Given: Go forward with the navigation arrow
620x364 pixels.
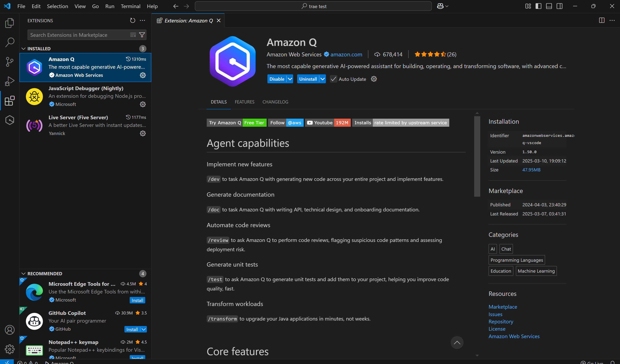Looking at the screenshot, I should [186, 6].
